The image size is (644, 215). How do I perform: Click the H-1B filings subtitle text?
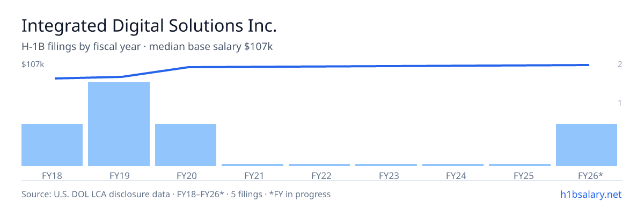147,47
